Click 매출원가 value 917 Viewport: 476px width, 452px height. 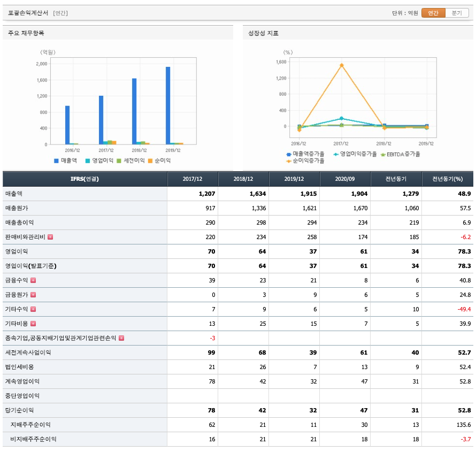[x=210, y=208]
